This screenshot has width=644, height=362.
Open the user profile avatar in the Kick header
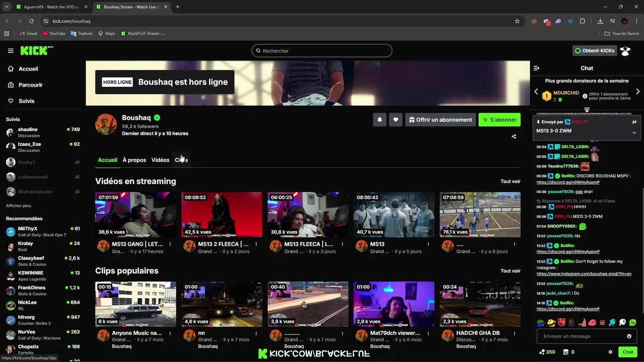[x=625, y=51]
